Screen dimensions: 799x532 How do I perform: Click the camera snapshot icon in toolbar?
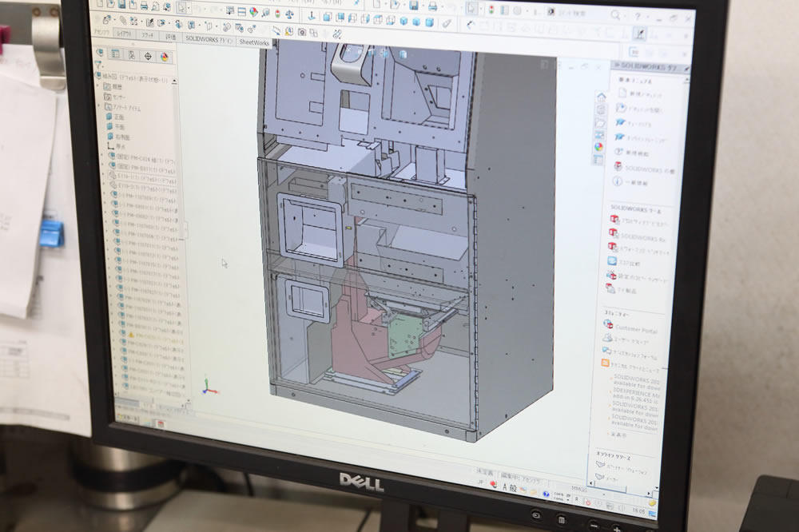pyautogui.click(x=302, y=32)
